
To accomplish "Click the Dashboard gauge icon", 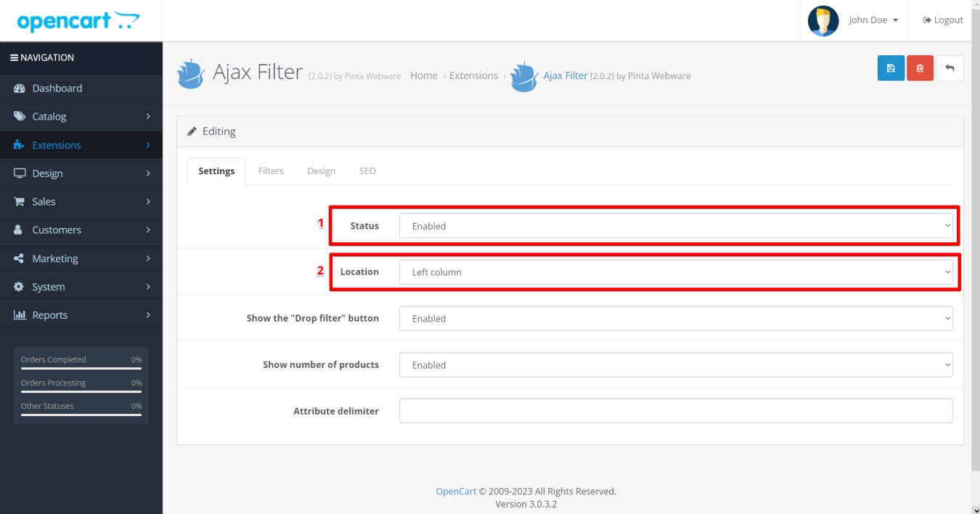I will [x=20, y=89].
